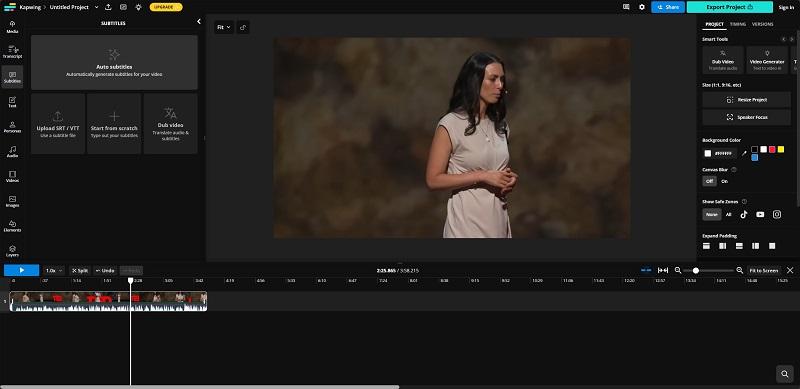Click the lightbulb tips icon
800x389 pixels.
(139, 7)
